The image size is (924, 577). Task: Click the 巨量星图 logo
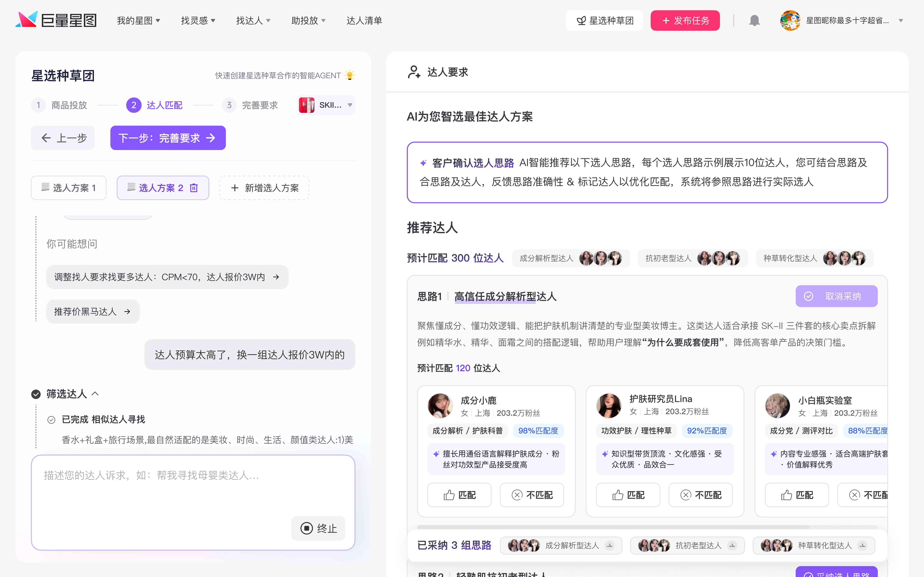tap(56, 20)
